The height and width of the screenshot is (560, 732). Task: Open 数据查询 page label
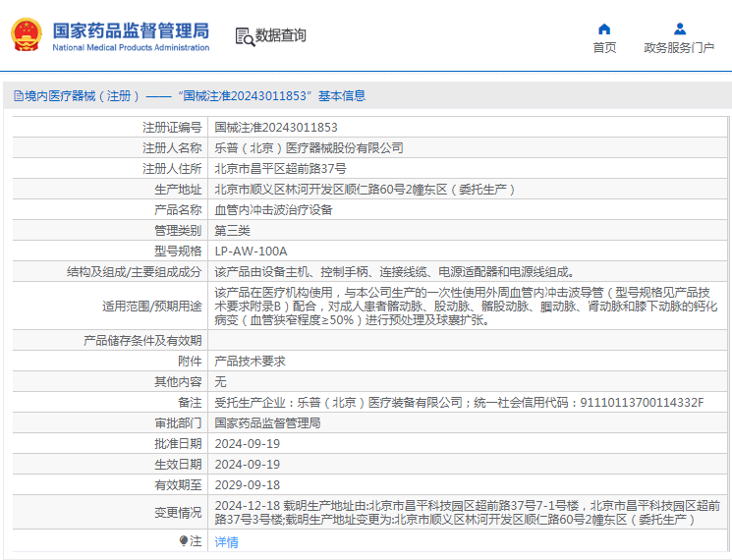[280, 35]
